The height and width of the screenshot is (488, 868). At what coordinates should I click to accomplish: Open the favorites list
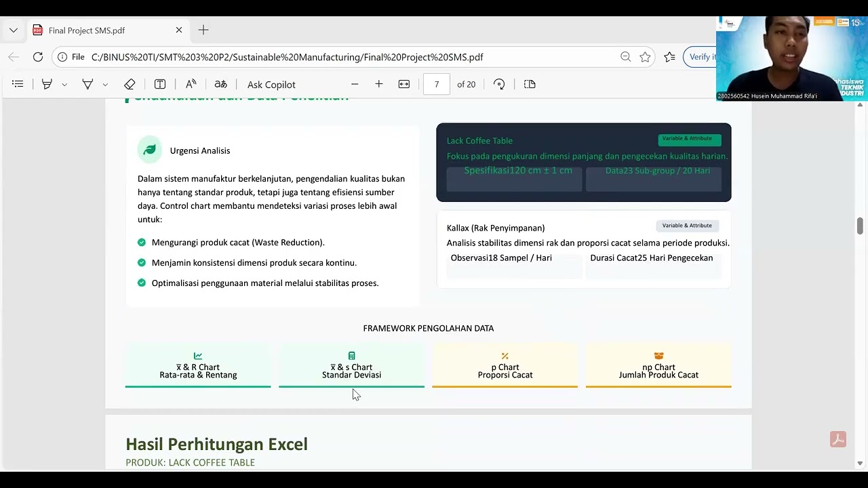[670, 57]
